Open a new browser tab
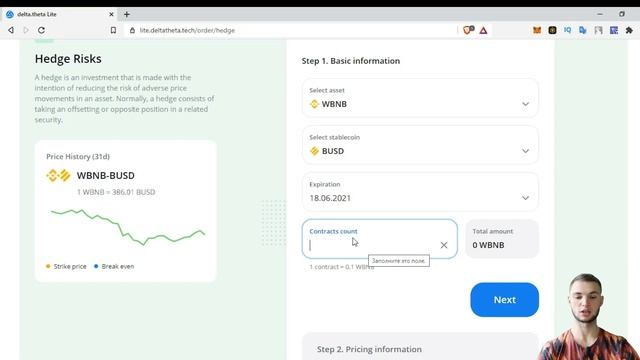640x360 pixels. (x=127, y=14)
